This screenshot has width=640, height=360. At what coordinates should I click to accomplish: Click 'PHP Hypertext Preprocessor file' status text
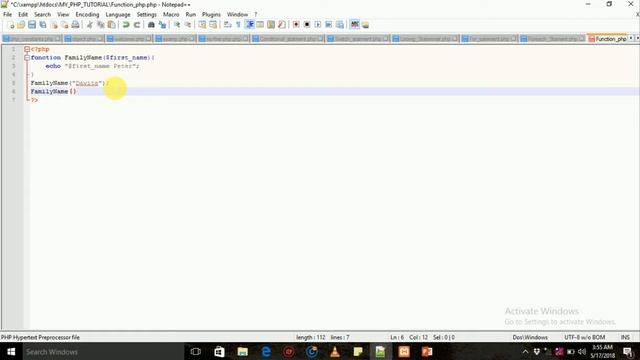coord(40,338)
